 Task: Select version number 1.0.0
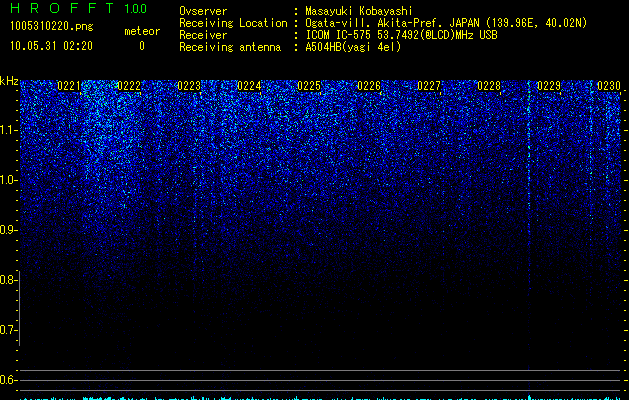(x=136, y=9)
